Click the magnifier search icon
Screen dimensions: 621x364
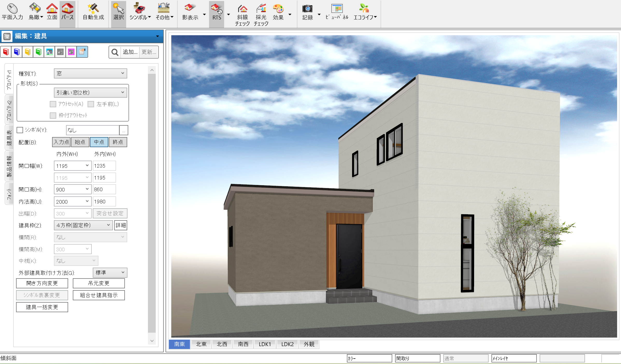(x=115, y=52)
